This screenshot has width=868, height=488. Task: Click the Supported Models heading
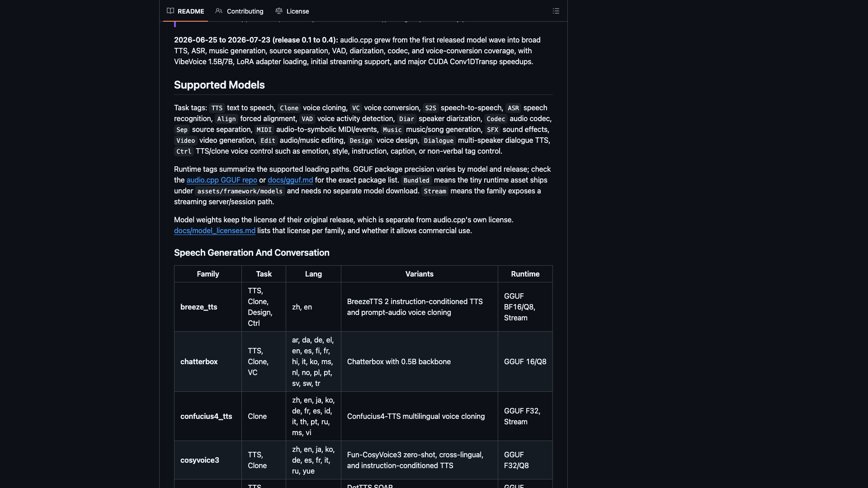coord(219,85)
